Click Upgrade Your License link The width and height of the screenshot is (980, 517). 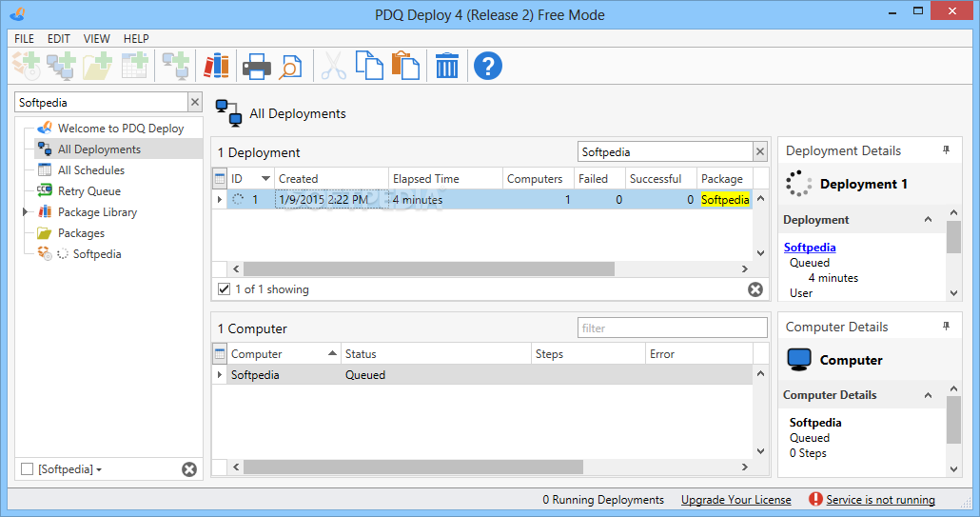(x=735, y=500)
